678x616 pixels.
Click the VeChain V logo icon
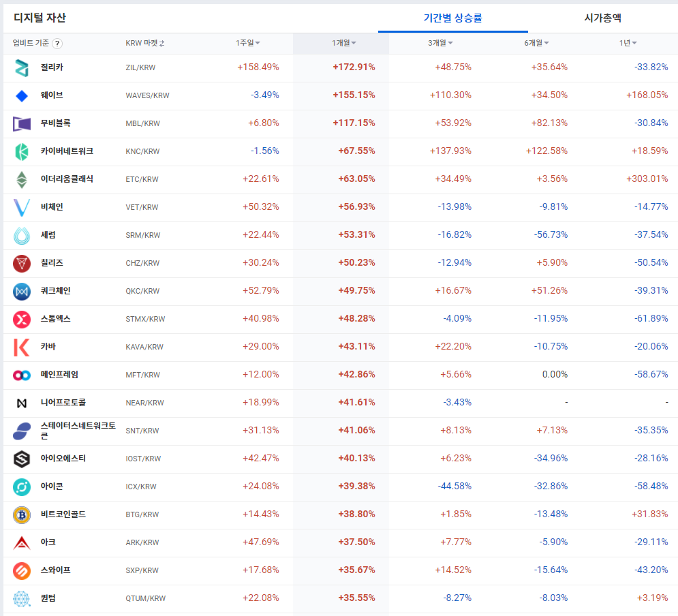22,208
